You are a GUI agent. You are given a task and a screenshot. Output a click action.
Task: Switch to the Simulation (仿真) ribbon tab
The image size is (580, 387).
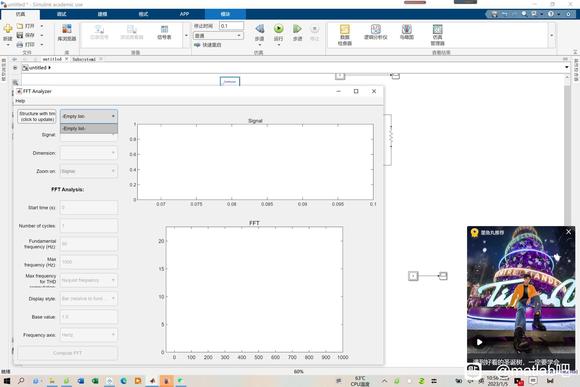[x=21, y=14]
